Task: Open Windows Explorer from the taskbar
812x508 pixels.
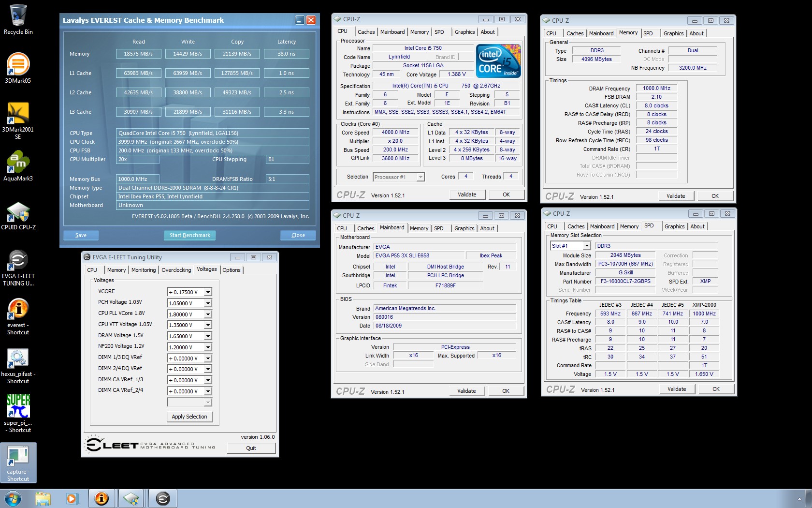Action: coord(43,498)
